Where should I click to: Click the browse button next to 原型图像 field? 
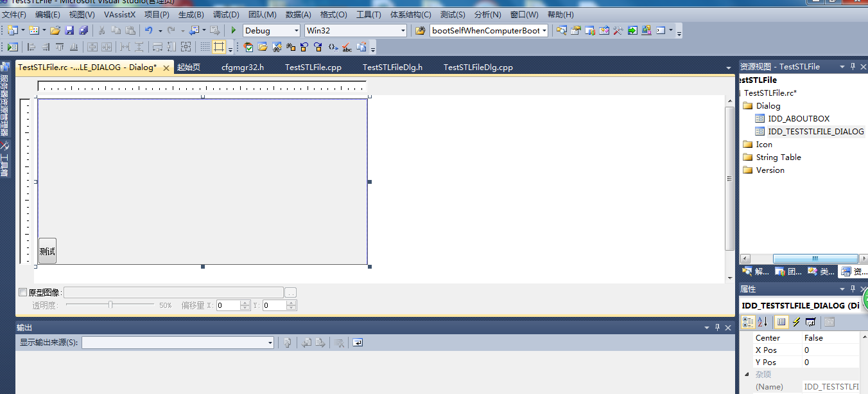click(x=291, y=292)
